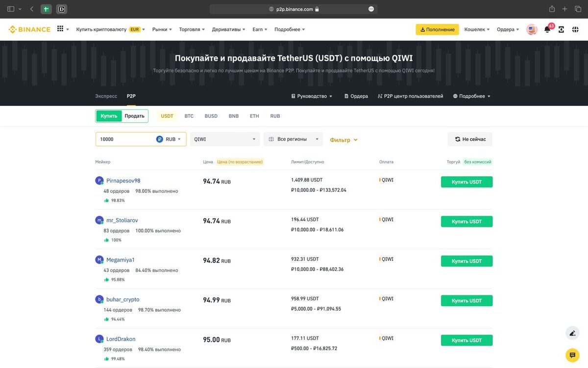This screenshot has height=368, width=588.
Task: Click the yellow Пополнение deposit button
Action: click(x=437, y=29)
